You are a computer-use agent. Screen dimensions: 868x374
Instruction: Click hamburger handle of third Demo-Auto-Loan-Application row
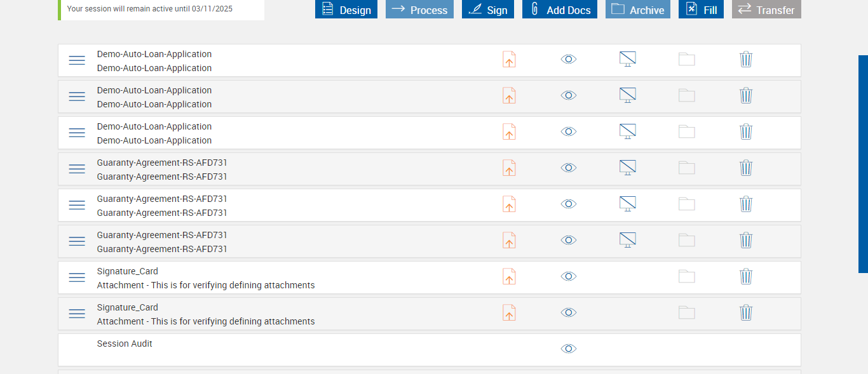[77, 133]
